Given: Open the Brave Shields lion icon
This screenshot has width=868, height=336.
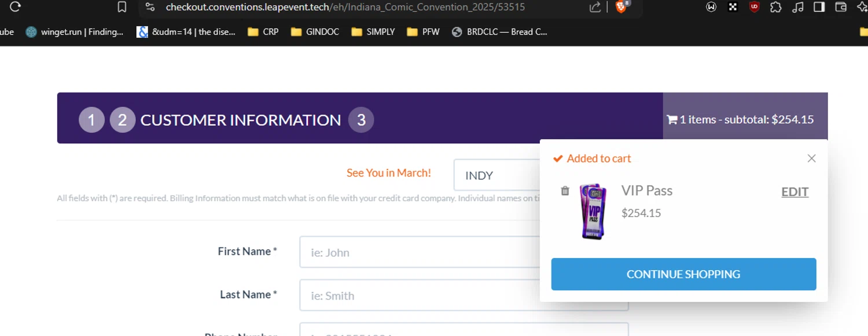Looking at the screenshot, I should point(621,7).
